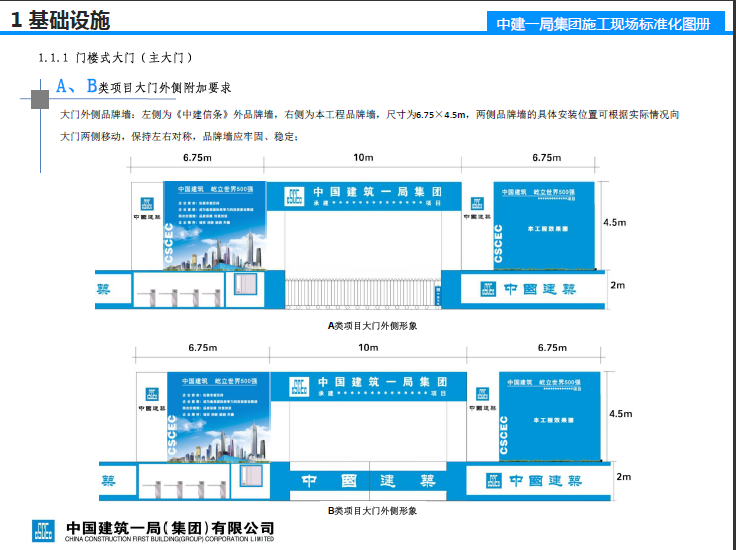This screenshot has height=550, width=736.
Task: Click "中國建築" lettering on A类 lower right wall
Action: [540, 289]
